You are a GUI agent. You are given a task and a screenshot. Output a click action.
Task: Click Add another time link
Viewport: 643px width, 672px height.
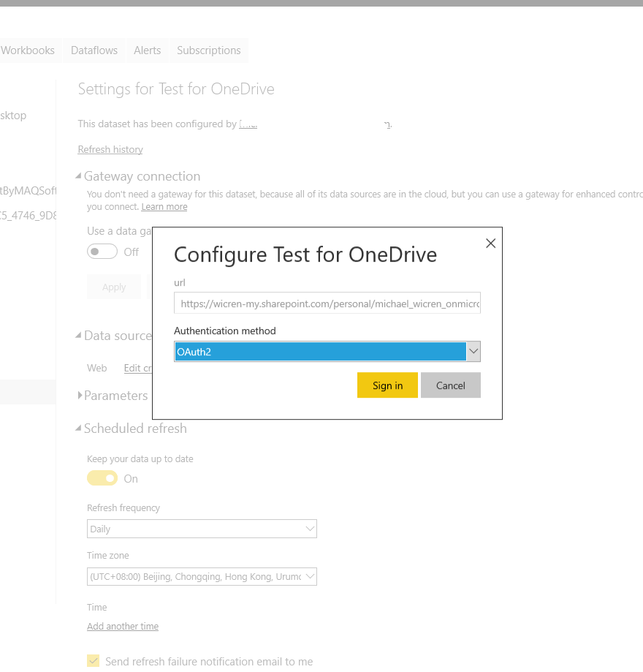coord(123,626)
